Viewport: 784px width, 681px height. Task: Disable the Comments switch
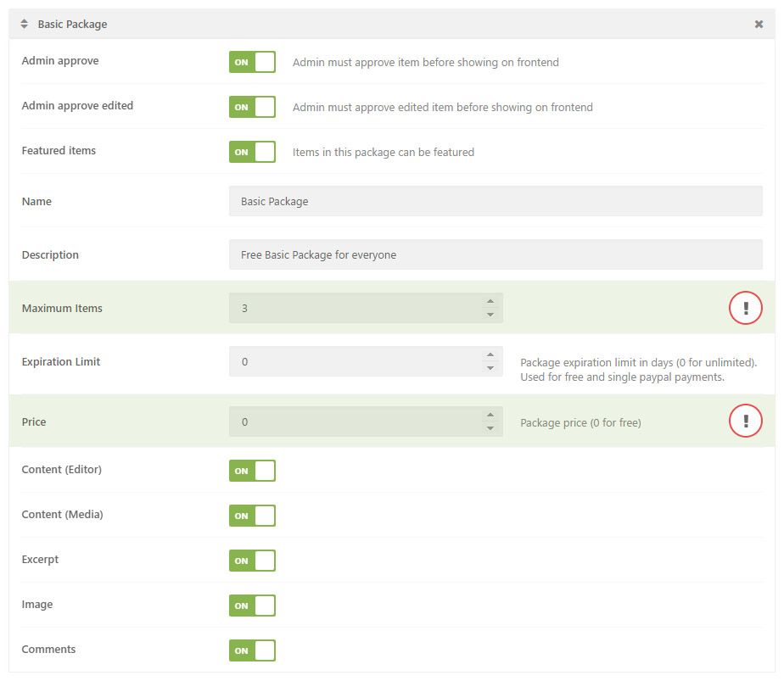click(253, 650)
